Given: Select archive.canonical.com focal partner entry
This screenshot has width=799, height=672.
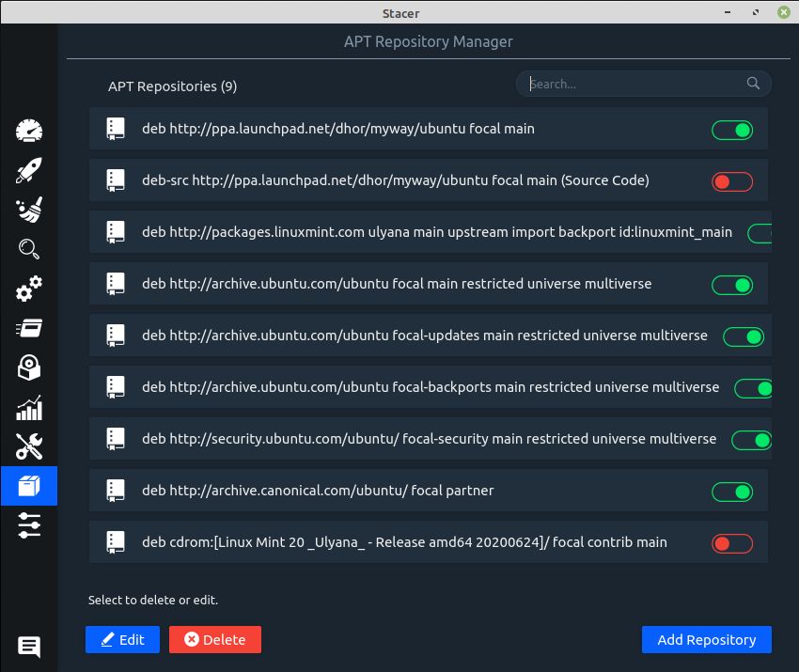Looking at the screenshot, I should point(318,491).
